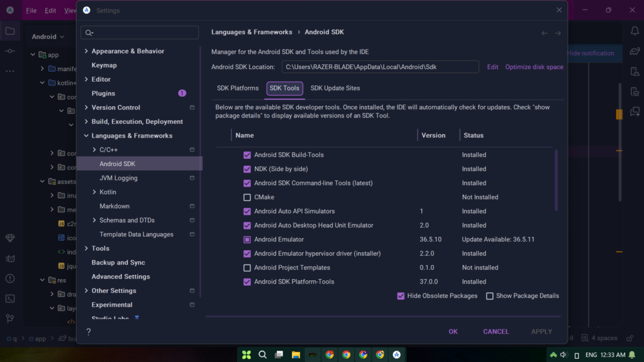Open the More tool windows ellipsis
The image size is (644, 362).
[x=10, y=71]
